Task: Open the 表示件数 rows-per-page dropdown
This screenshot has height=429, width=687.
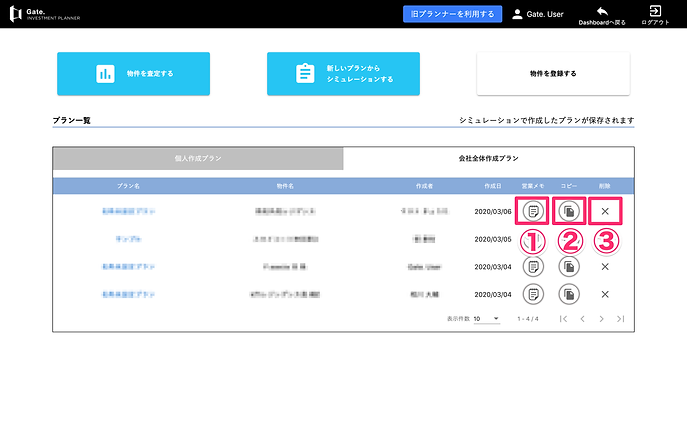Action: pyautogui.click(x=486, y=319)
